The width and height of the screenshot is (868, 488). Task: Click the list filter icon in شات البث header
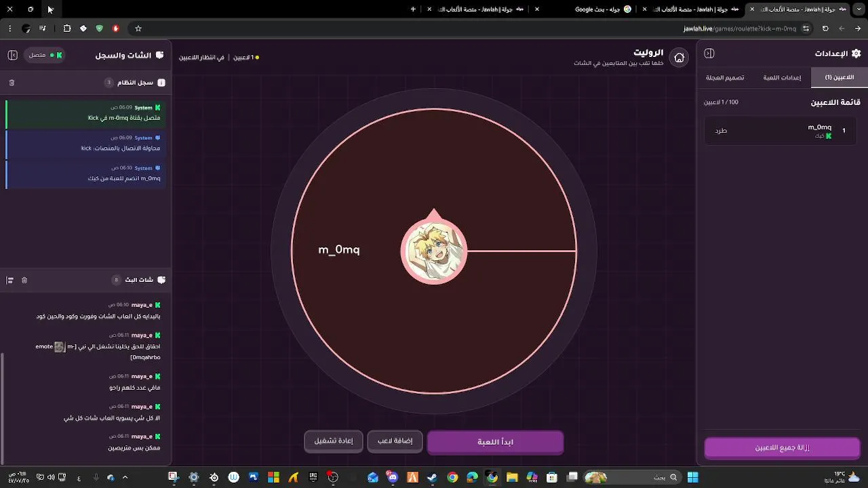click(10, 280)
